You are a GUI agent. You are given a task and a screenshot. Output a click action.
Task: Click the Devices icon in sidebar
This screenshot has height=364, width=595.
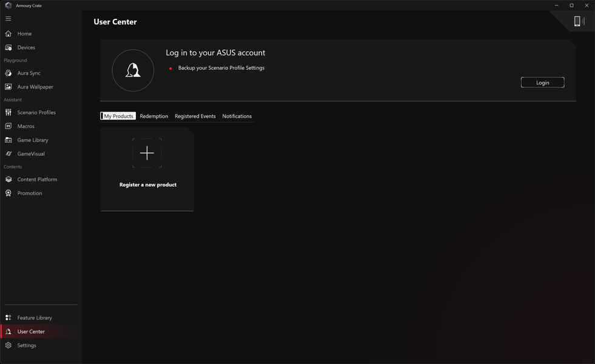coord(8,47)
